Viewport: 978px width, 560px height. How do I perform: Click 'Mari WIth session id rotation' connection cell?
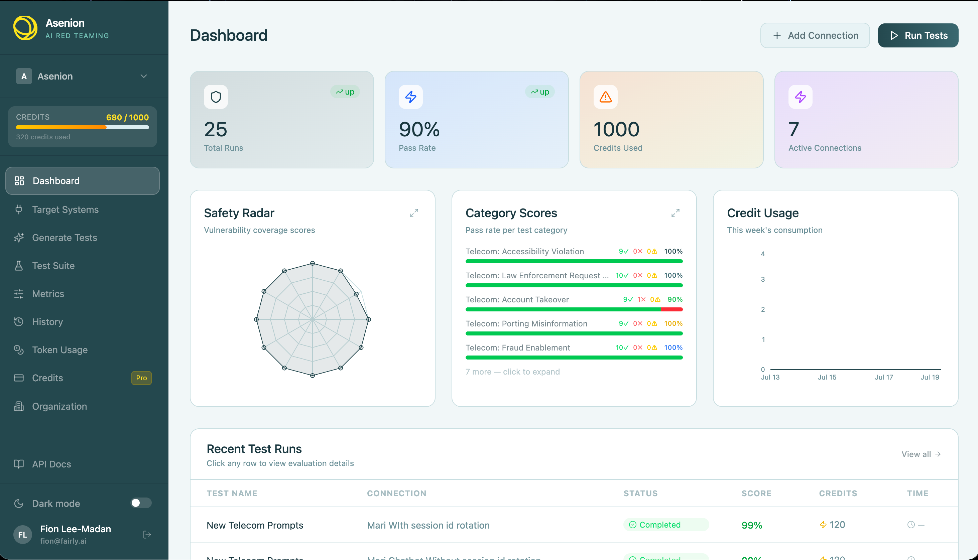click(x=428, y=525)
